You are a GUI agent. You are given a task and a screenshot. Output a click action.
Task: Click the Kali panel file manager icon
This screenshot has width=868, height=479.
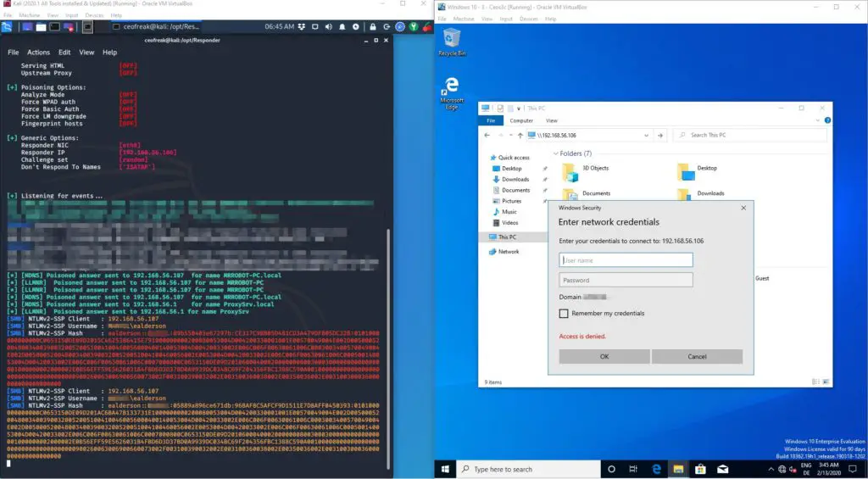tap(41, 26)
